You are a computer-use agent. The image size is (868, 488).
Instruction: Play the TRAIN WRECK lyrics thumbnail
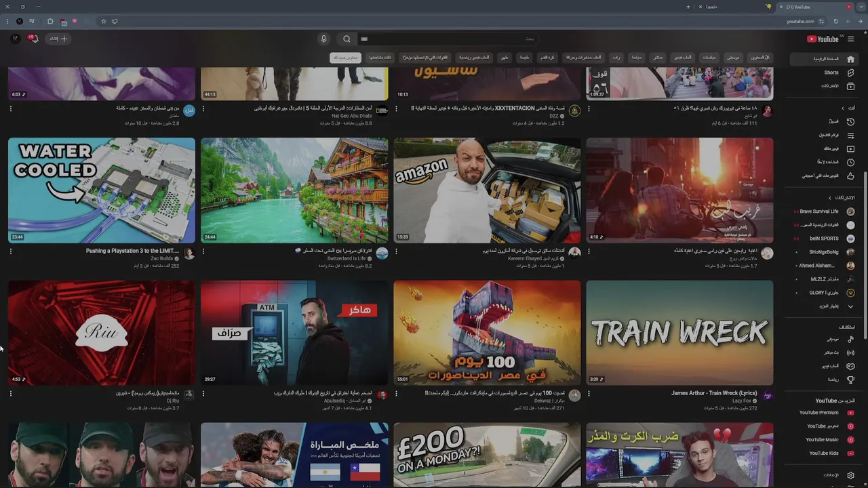coord(679,333)
